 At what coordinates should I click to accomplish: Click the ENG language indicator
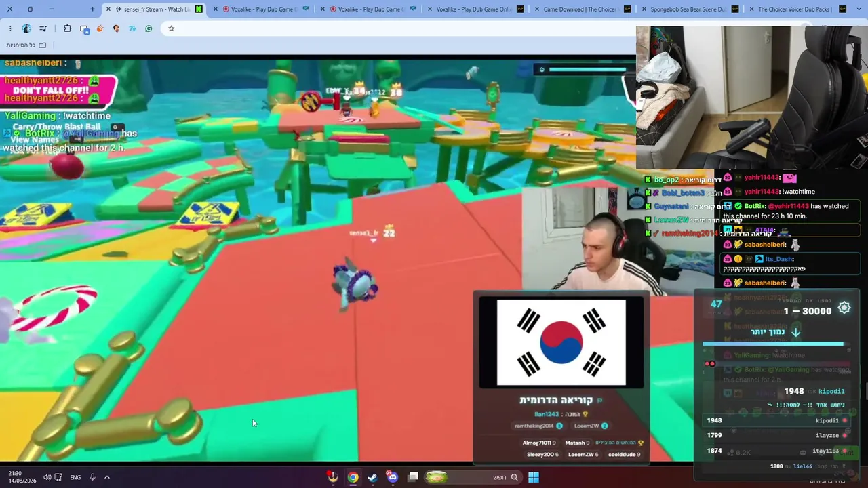75,477
